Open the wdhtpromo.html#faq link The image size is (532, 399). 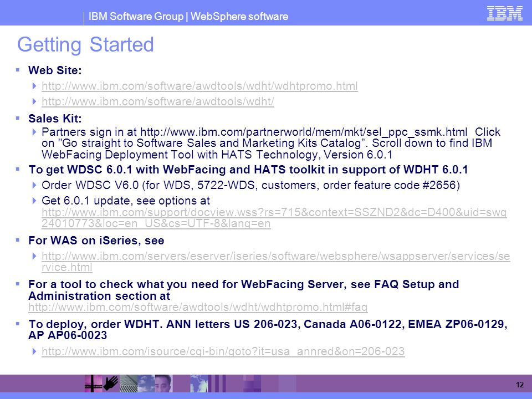[198, 307]
